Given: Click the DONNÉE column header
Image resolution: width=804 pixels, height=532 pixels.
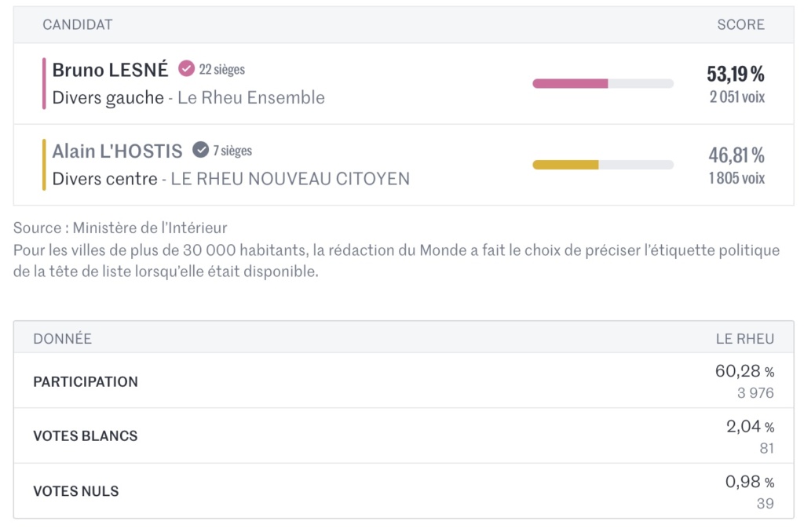Looking at the screenshot, I should pyautogui.click(x=62, y=339).
